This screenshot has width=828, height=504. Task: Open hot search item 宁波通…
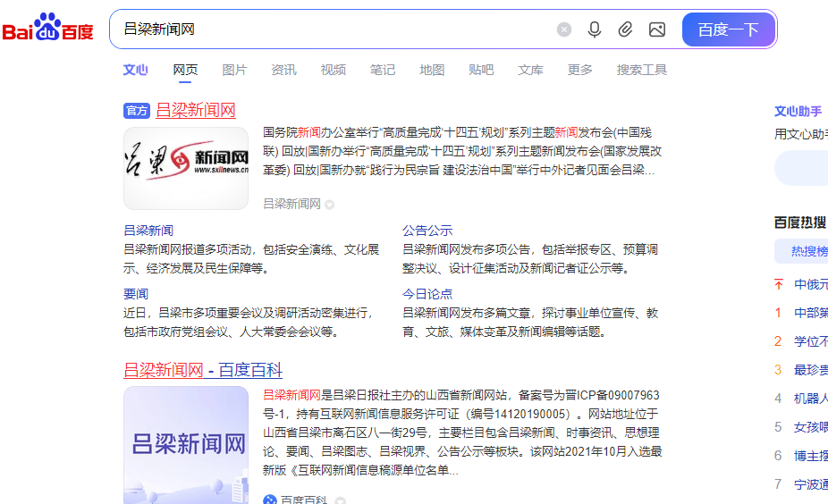click(x=811, y=484)
